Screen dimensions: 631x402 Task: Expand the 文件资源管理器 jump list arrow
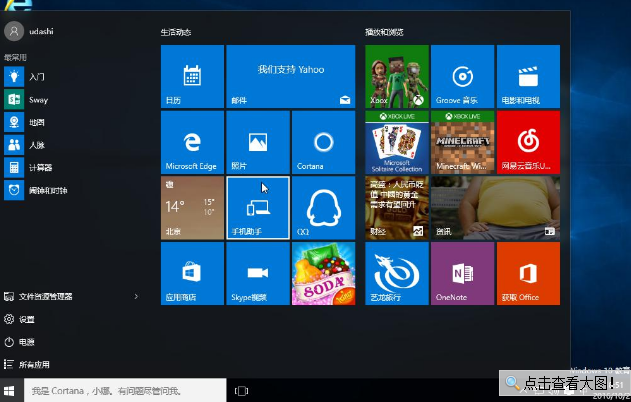pyautogui.click(x=136, y=297)
